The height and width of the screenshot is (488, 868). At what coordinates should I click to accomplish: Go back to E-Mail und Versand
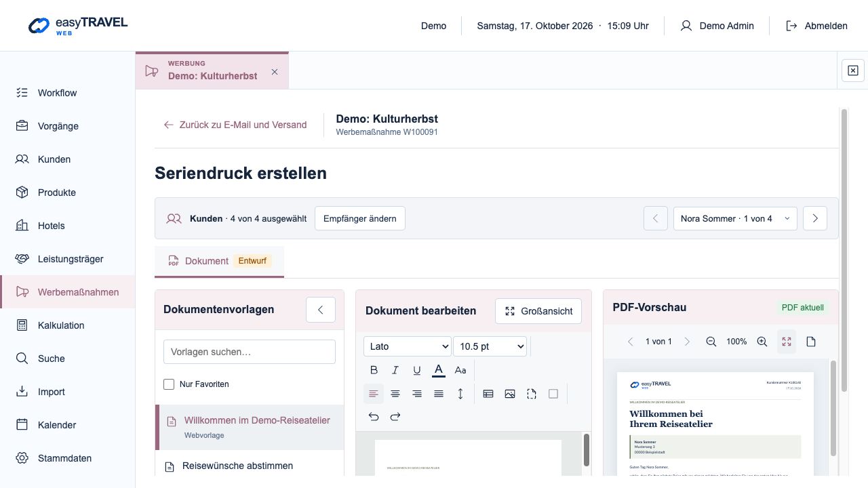[235, 125]
